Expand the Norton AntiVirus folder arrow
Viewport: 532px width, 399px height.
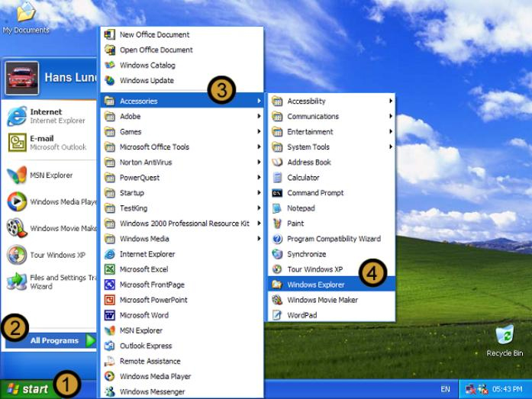pyautogui.click(x=259, y=162)
